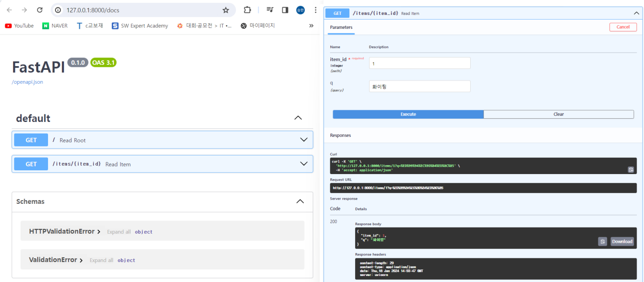Collapse the default section chevron

pos(298,118)
